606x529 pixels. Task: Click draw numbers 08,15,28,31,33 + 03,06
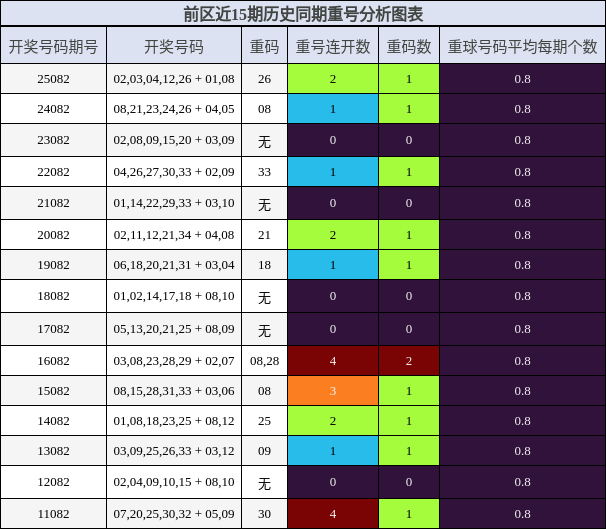pos(174,391)
